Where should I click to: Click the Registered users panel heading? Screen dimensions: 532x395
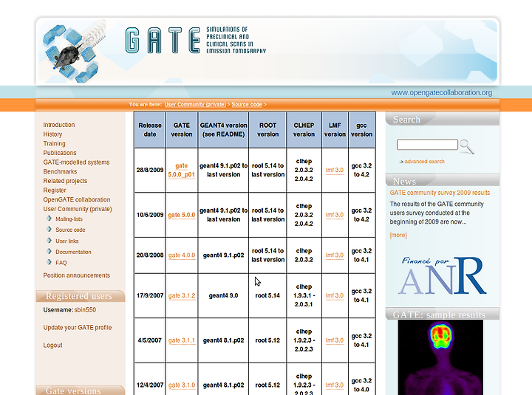(79, 296)
